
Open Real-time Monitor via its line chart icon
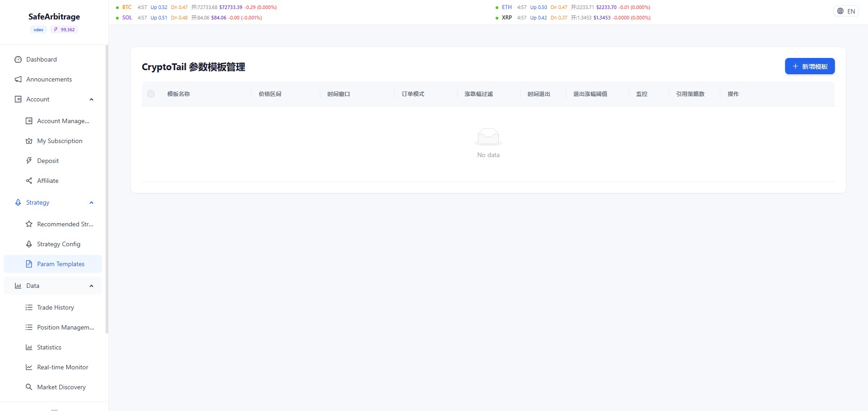point(29,367)
